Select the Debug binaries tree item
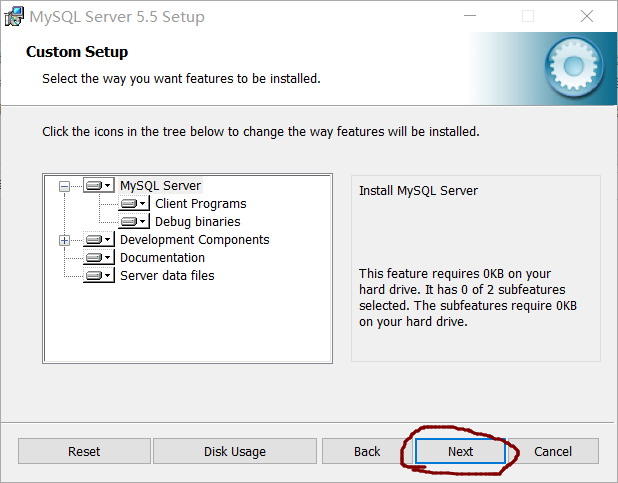Viewport: 618px width, 483px height. 197,222
